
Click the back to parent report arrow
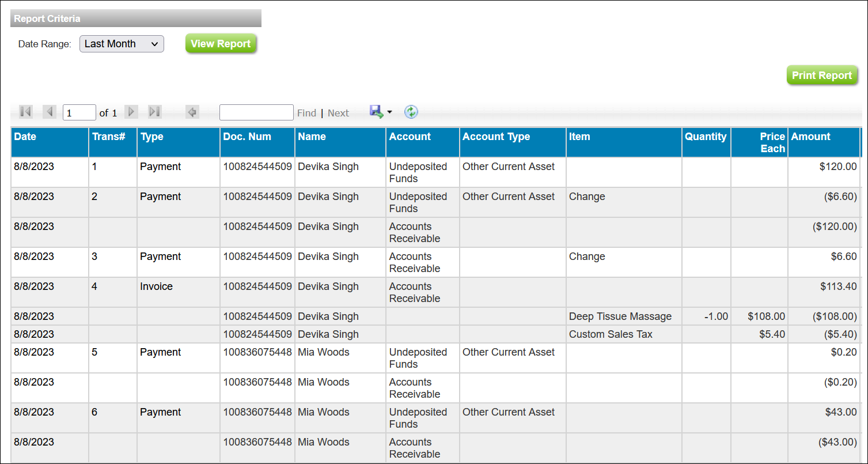[x=192, y=112]
